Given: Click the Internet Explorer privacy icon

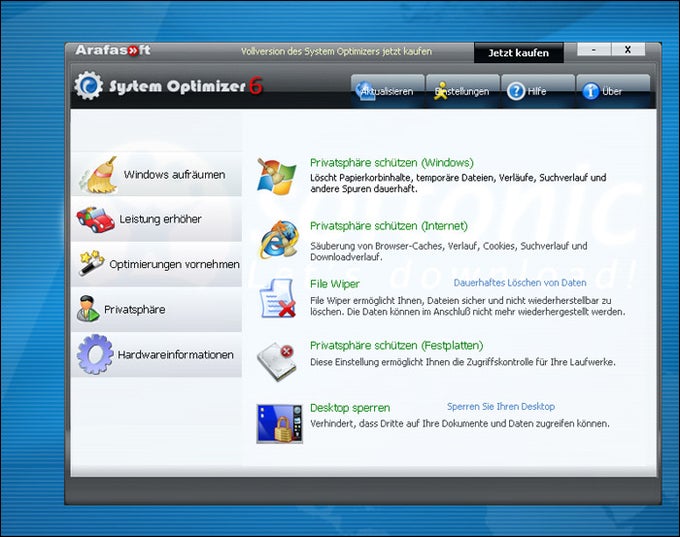Looking at the screenshot, I should pos(279,239).
